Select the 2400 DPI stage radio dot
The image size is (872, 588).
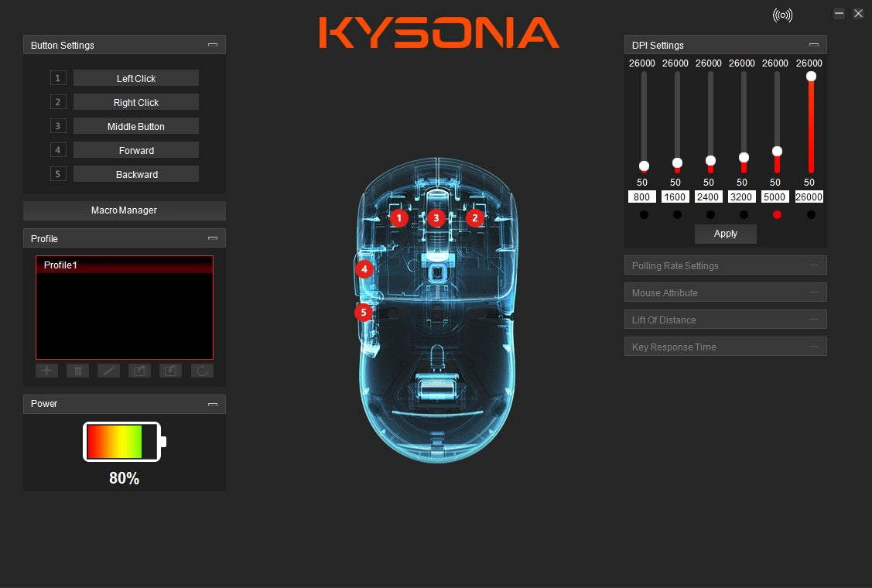pyautogui.click(x=710, y=215)
